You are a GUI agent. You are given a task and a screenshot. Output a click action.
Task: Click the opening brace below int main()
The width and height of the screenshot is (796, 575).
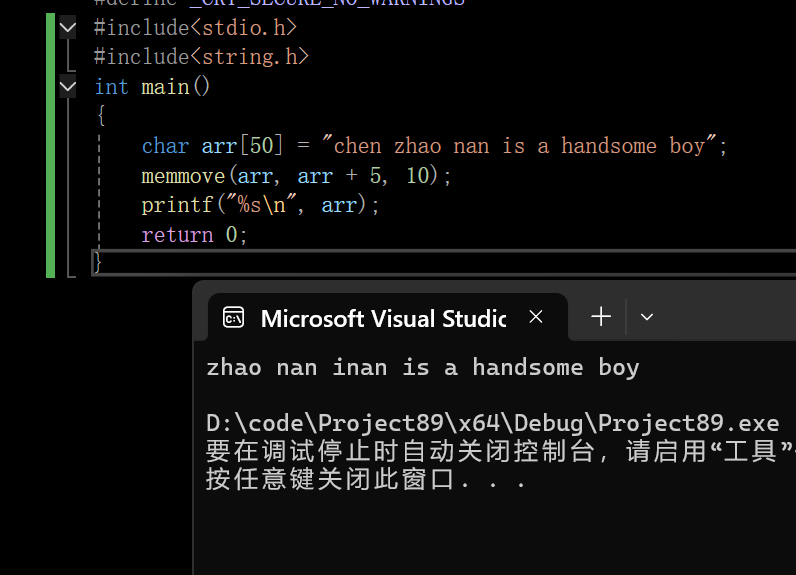coord(101,115)
